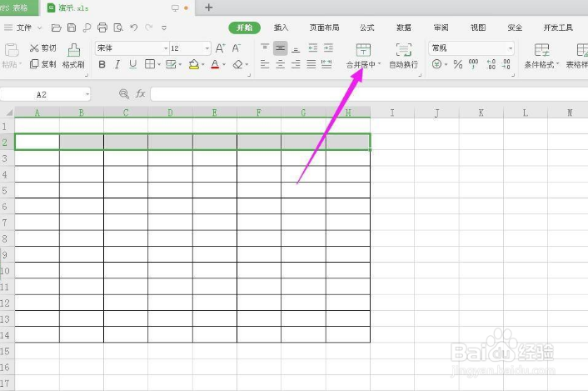Click the Copy (复制) button
Viewport: 588px width, 391px height.
point(42,64)
